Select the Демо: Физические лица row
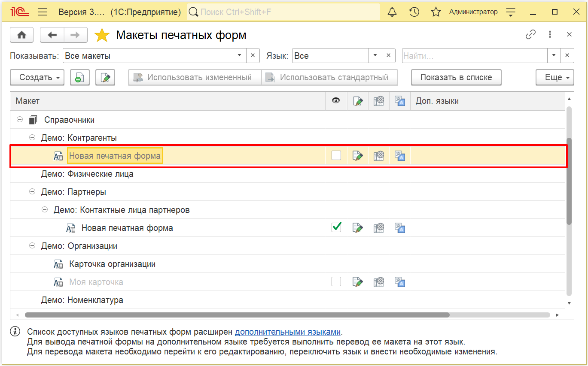Image resolution: width=588 pixels, height=366 pixels. pyautogui.click(x=288, y=174)
